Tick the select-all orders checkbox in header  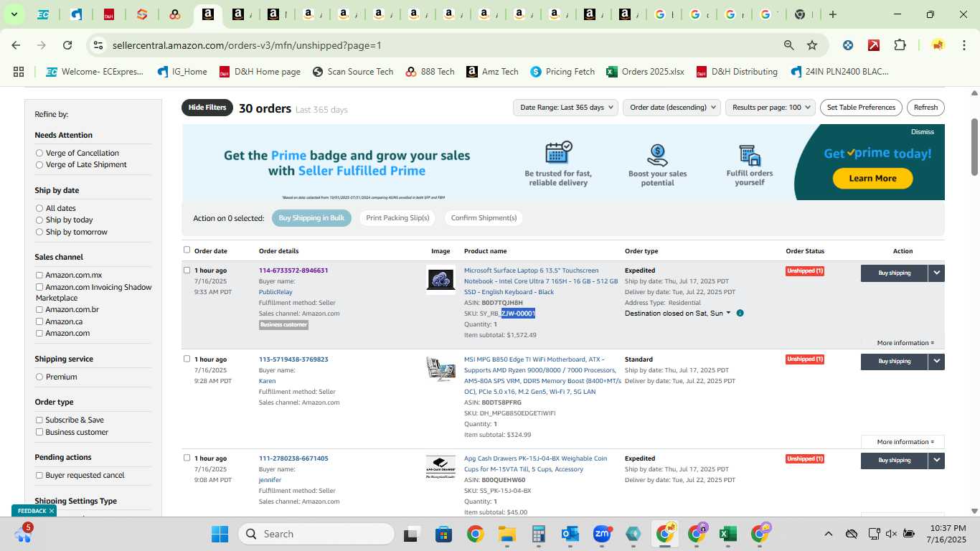click(x=187, y=250)
